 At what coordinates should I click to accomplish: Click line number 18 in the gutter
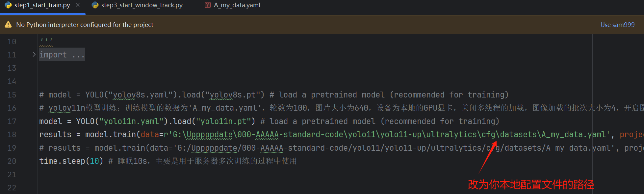(x=12, y=135)
